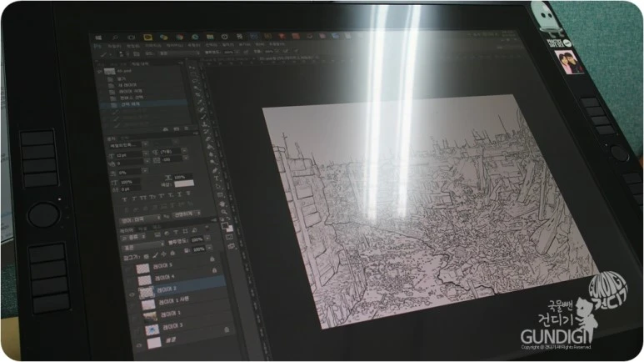Image resolution: width=644 pixels, height=362 pixels.
Task: Delete current state in History panel
Action: pos(186,128)
